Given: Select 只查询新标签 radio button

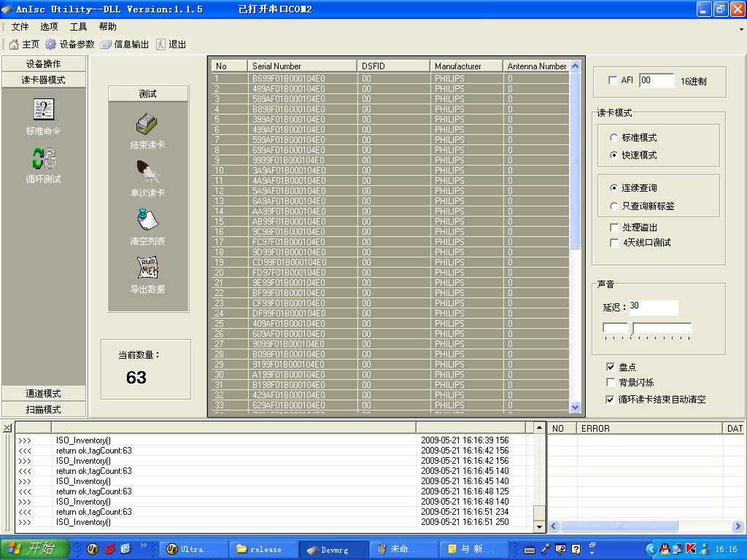Looking at the screenshot, I should pyautogui.click(x=614, y=206).
